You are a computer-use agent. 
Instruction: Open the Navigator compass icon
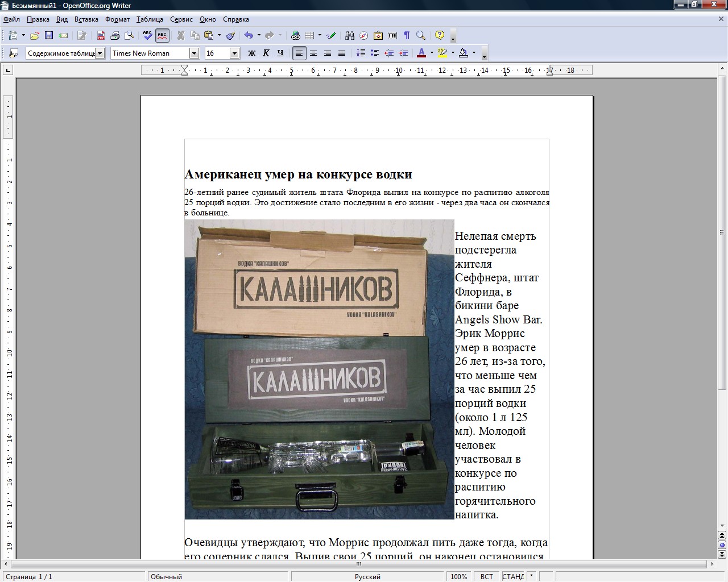pos(364,35)
